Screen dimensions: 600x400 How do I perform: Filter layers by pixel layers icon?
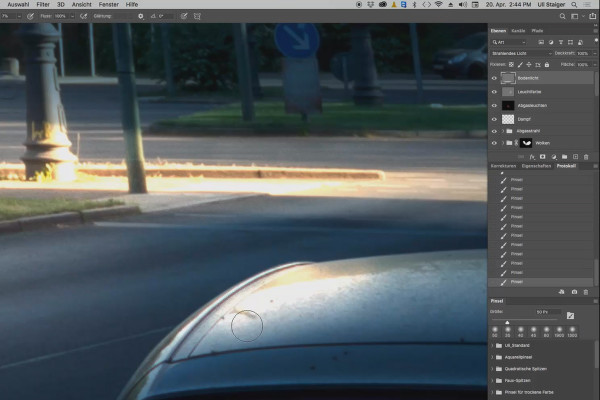click(x=541, y=42)
